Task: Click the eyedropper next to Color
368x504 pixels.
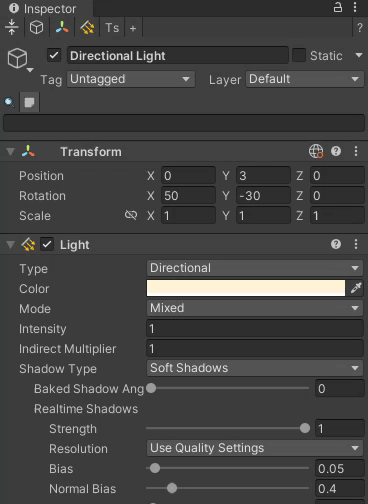Action: (356, 288)
